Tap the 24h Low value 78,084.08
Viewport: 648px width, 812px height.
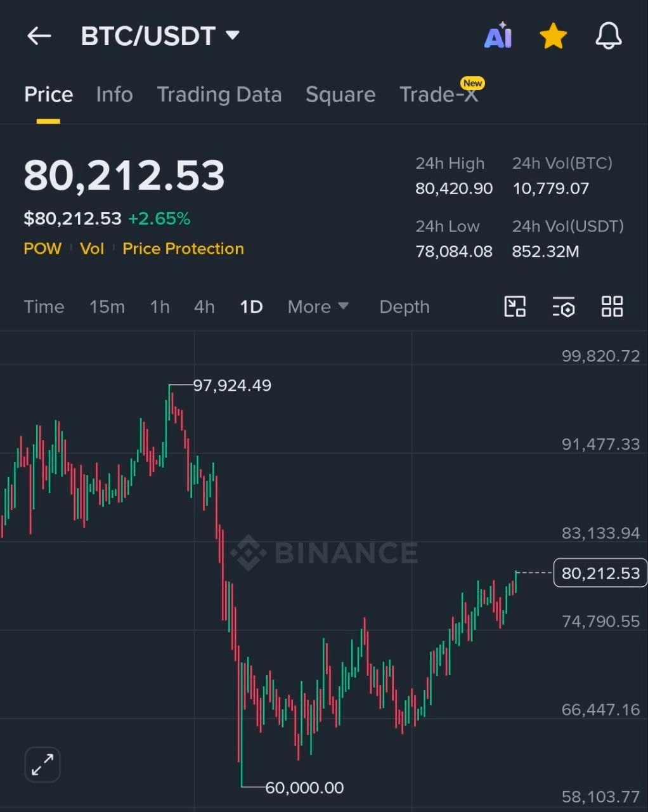click(x=454, y=251)
